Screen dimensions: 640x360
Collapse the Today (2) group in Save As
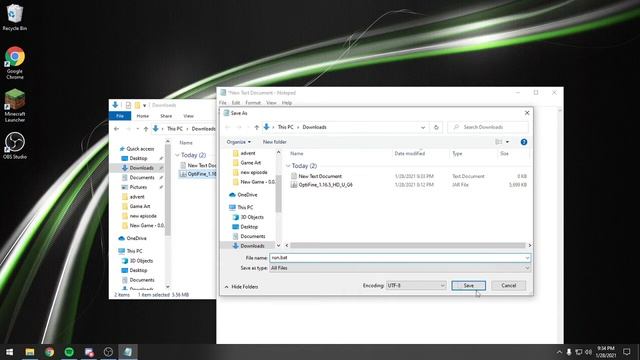coord(288,166)
